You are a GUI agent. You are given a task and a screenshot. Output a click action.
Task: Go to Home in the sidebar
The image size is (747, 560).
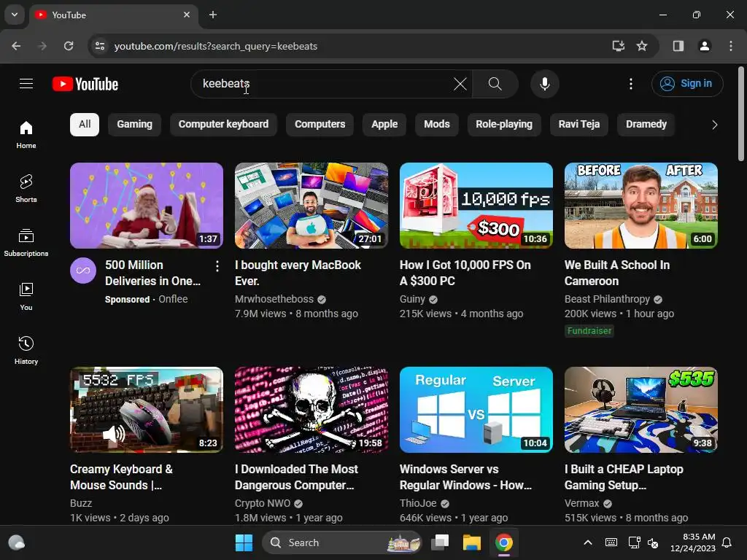[x=26, y=135]
